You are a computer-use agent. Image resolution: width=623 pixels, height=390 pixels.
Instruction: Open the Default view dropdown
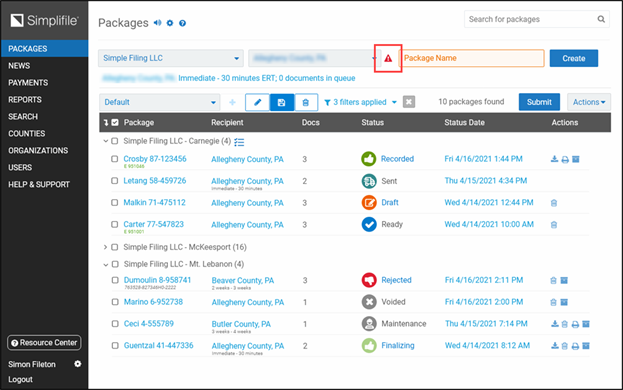click(x=160, y=102)
